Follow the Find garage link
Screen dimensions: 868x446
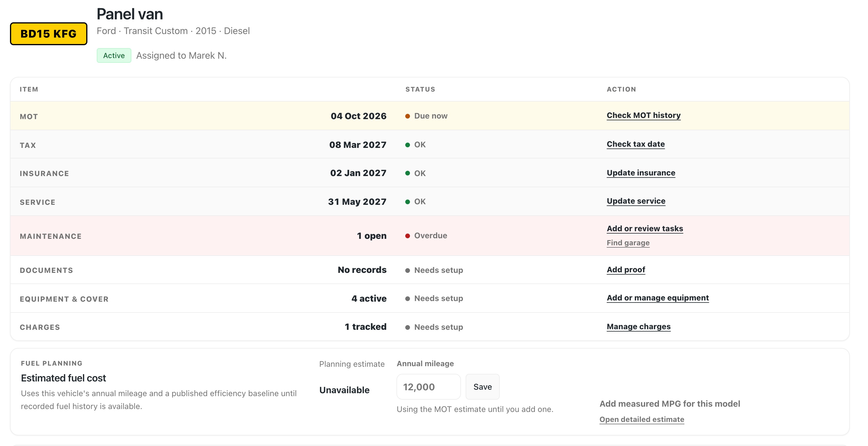click(628, 243)
